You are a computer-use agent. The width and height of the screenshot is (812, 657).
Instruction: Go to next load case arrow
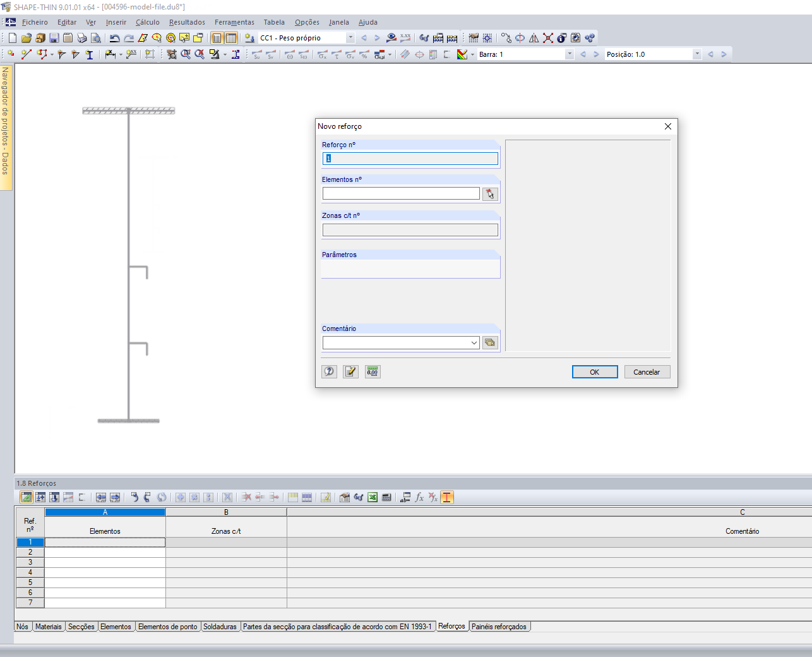(377, 38)
